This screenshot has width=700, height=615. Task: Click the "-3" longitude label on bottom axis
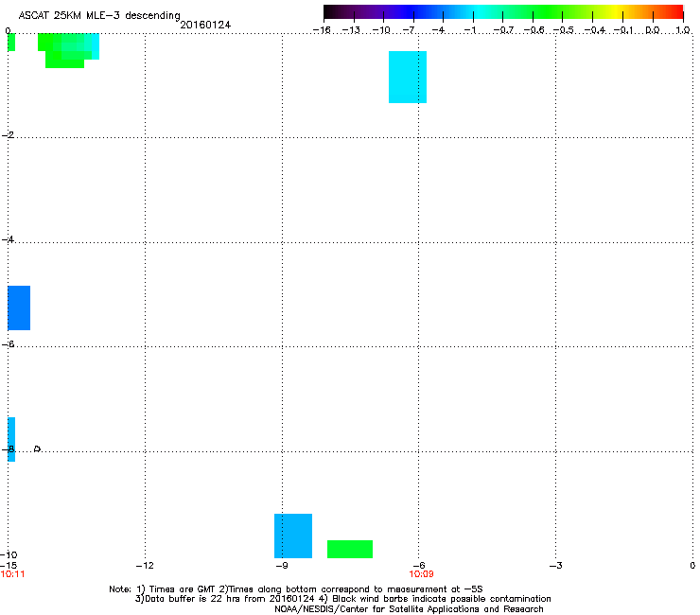click(x=555, y=566)
